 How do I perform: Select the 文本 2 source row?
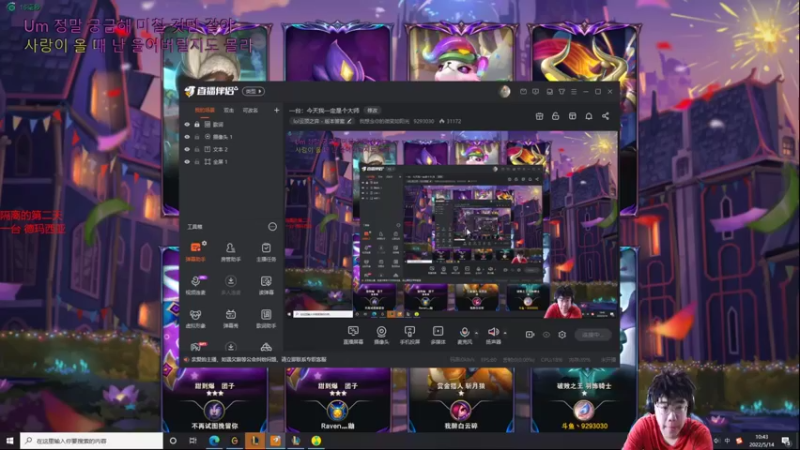[231, 149]
